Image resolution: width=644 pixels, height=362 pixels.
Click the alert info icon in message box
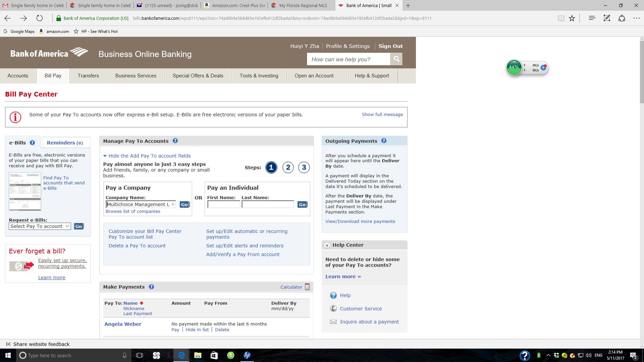coord(15,117)
